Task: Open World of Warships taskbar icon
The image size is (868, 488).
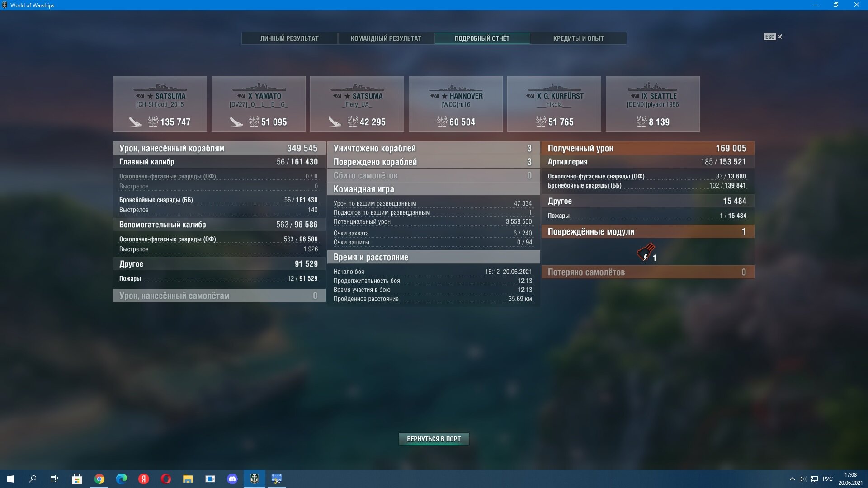Action: pos(255,479)
